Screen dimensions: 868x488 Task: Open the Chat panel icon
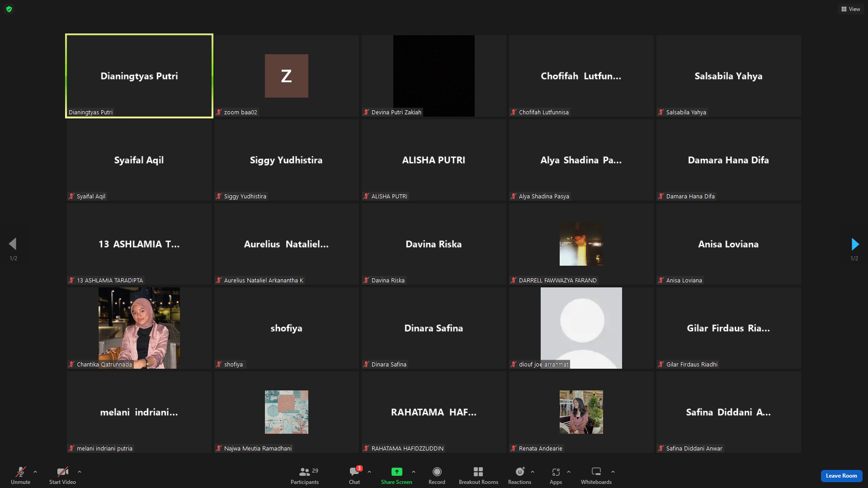tap(354, 472)
